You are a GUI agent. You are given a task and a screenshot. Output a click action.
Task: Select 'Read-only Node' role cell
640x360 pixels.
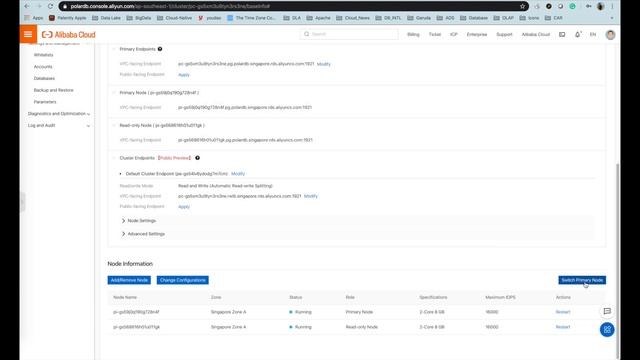[362, 327]
